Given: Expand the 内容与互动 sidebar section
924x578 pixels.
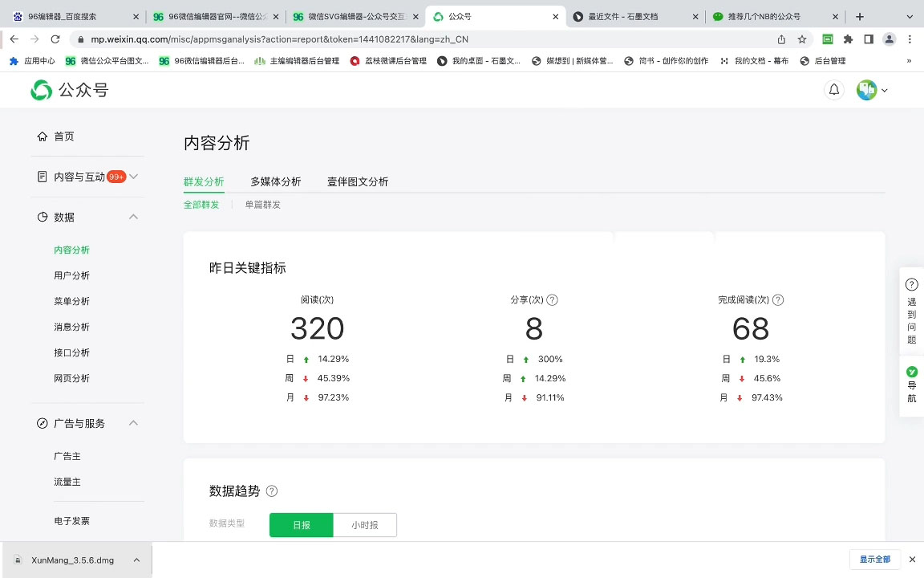Looking at the screenshot, I should pyautogui.click(x=134, y=177).
